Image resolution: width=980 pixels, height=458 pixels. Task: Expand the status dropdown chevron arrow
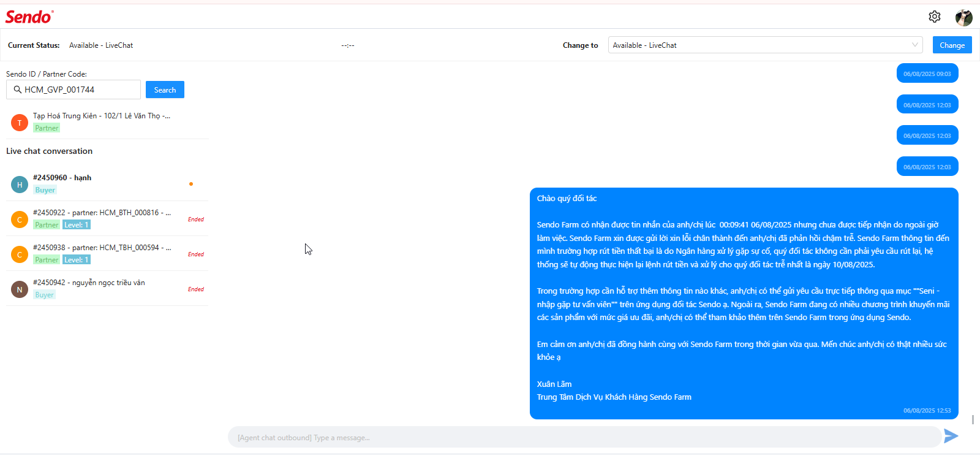click(x=914, y=45)
